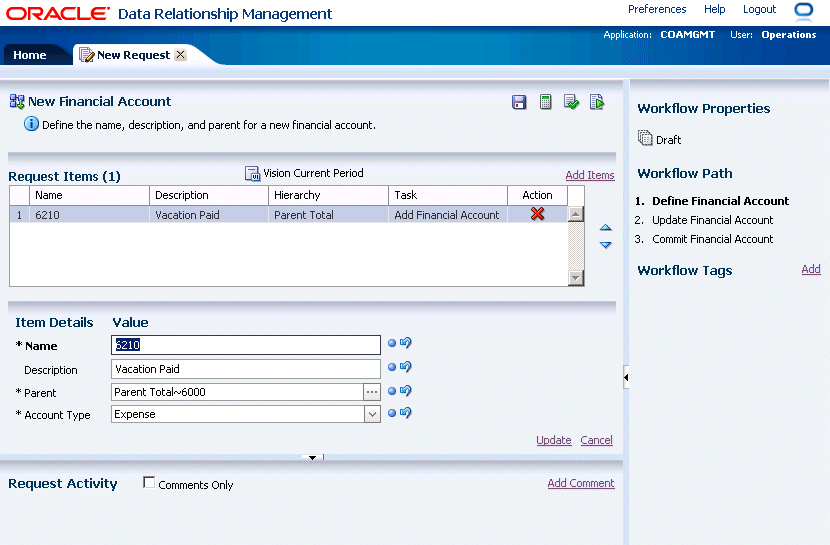Screen dimensions: 830x545
Task: Revert the Parent field value
Action: (x=406, y=390)
